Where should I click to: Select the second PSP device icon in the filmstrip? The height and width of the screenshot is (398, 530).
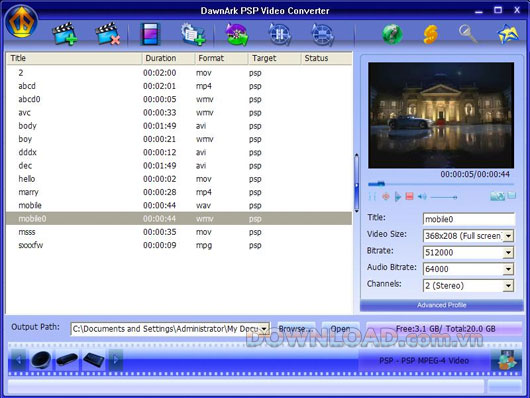coord(67,359)
